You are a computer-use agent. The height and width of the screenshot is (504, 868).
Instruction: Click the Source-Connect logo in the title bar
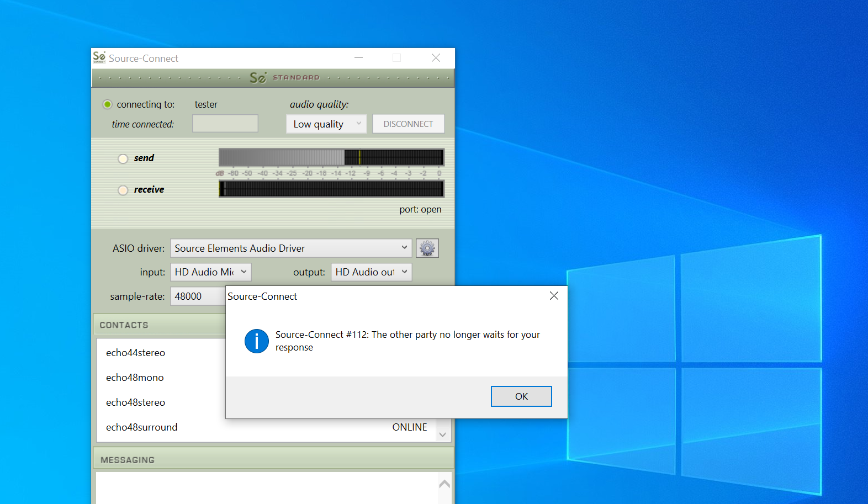tap(99, 57)
